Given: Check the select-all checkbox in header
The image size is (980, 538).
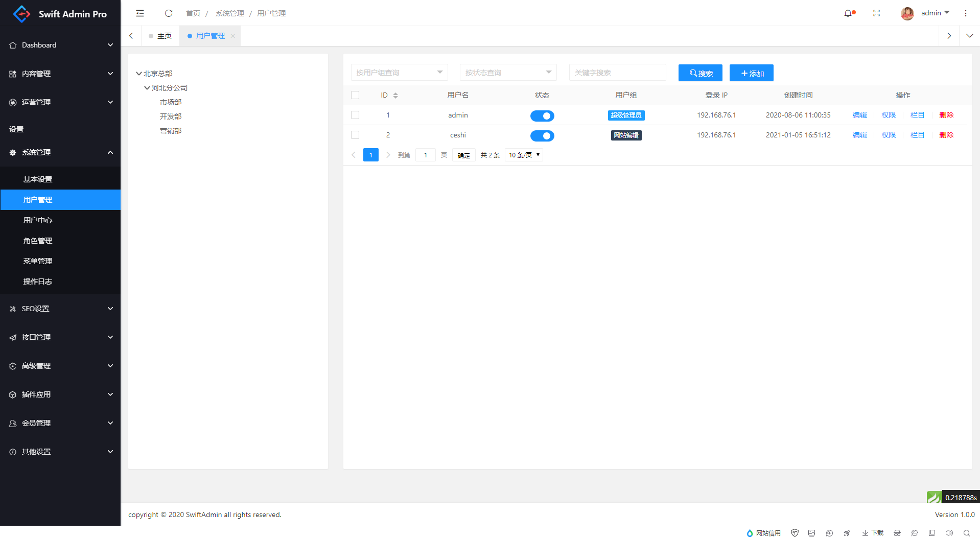Looking at the screenshot, I should pyautogui.click(x=355, y=95).
